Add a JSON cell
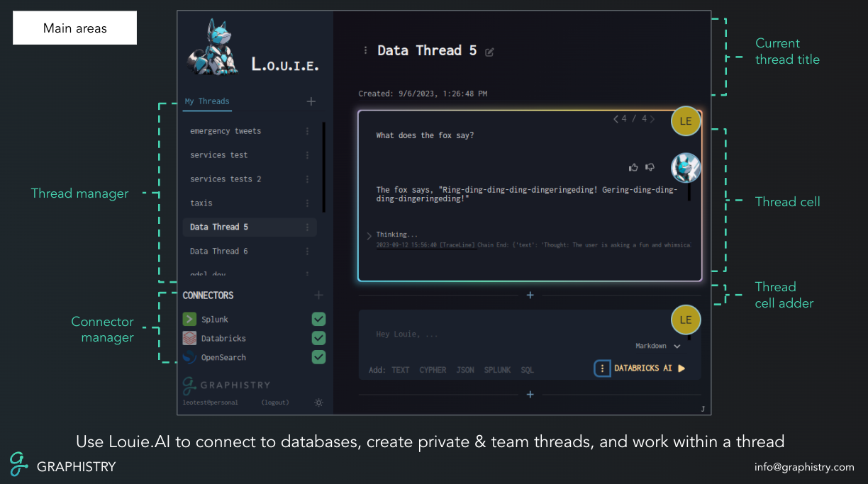Screen dimensions: 868x484 pos(465,370)
